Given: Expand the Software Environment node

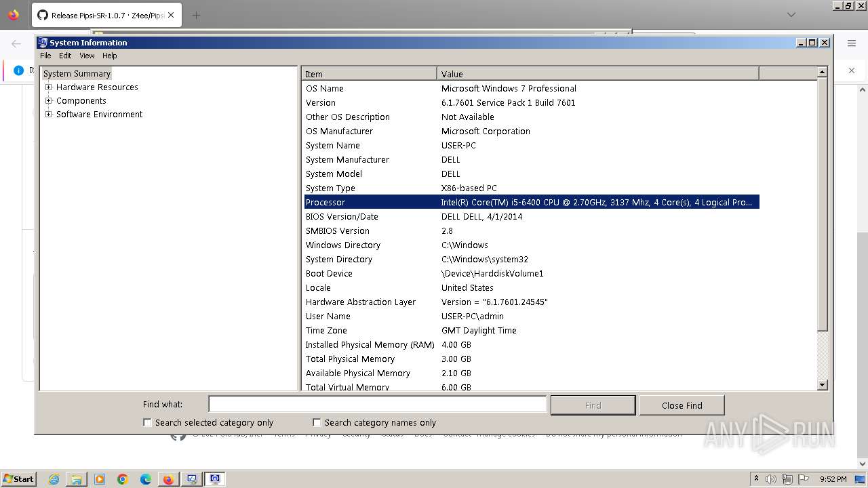Looking at the screenshot, I should point(49,115).
